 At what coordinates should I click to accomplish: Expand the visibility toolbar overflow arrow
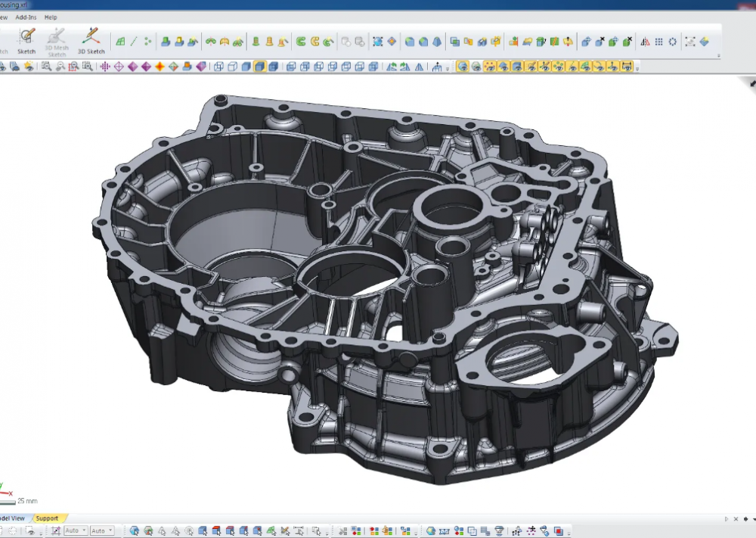coord(637,68)
